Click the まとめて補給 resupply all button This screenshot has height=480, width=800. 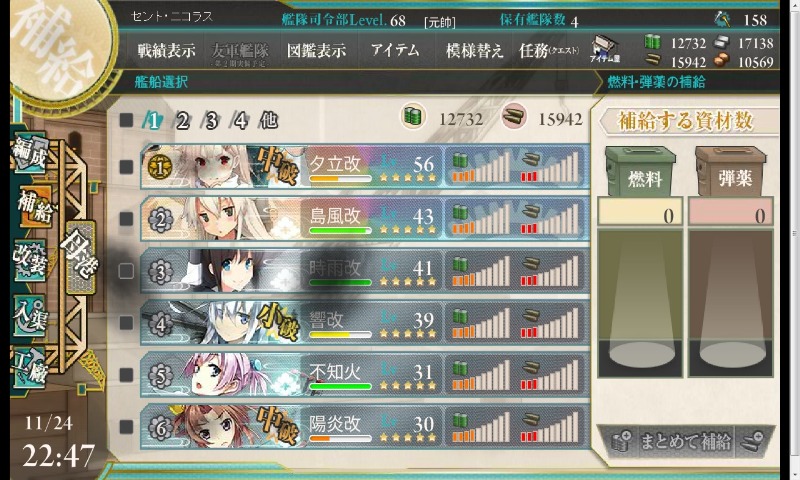[686, 441]
